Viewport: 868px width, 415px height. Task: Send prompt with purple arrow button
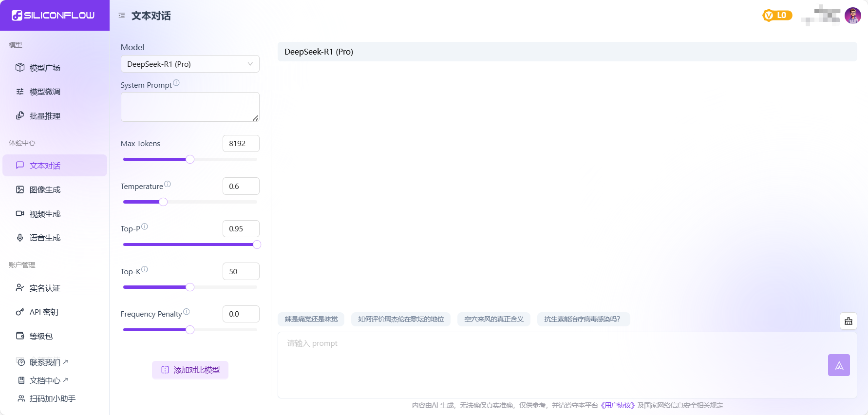pyautogui.click(x=839, y=365)
